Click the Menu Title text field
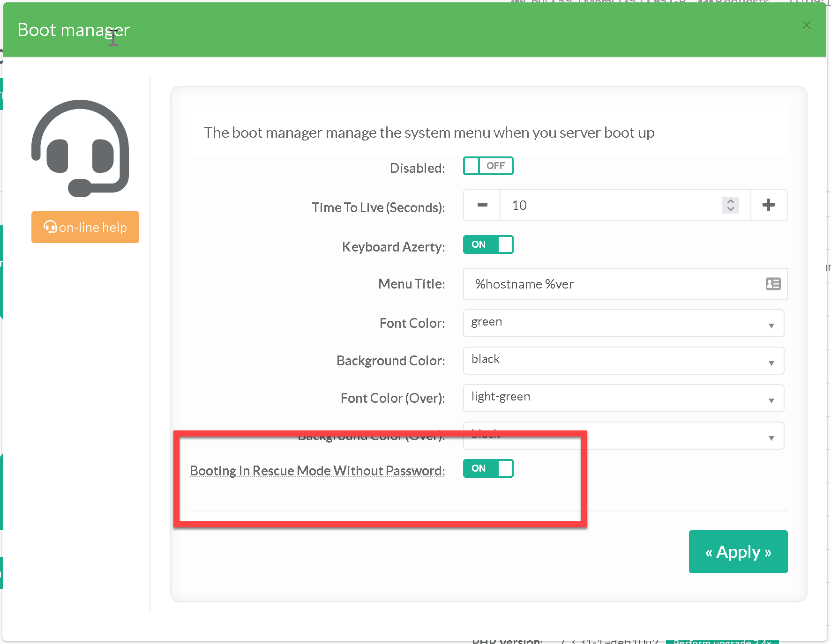This screenshot has height=644, width=831. pos(614,284)
